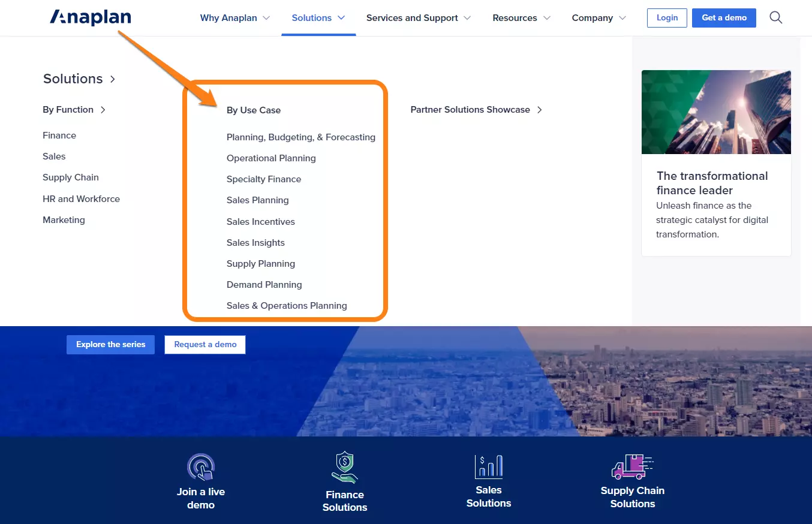This screenshot has height=524, width=812.
Task: Open Specialty Finance use case
Action: 264,179
